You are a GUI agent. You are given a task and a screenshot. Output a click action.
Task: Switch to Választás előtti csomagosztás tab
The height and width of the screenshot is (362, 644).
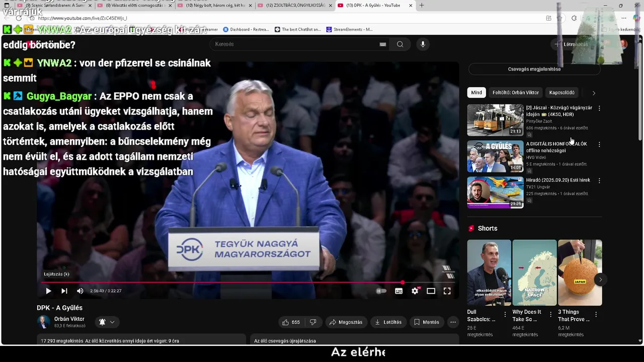click(135, 6)
